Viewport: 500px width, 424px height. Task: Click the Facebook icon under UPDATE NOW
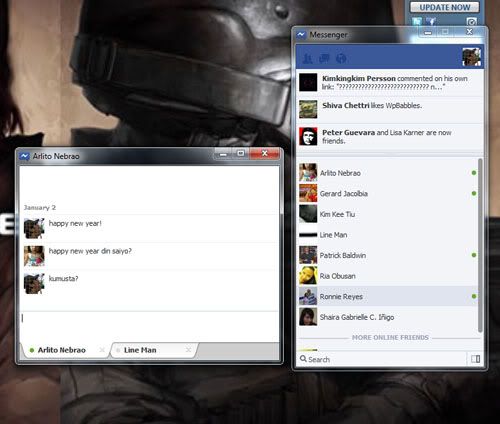coord(431,22)
